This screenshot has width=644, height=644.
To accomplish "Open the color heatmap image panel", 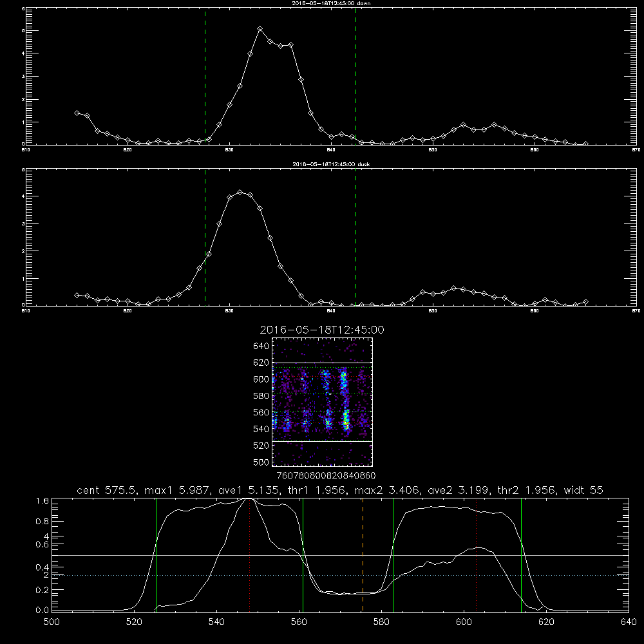I will click(322, 402).
